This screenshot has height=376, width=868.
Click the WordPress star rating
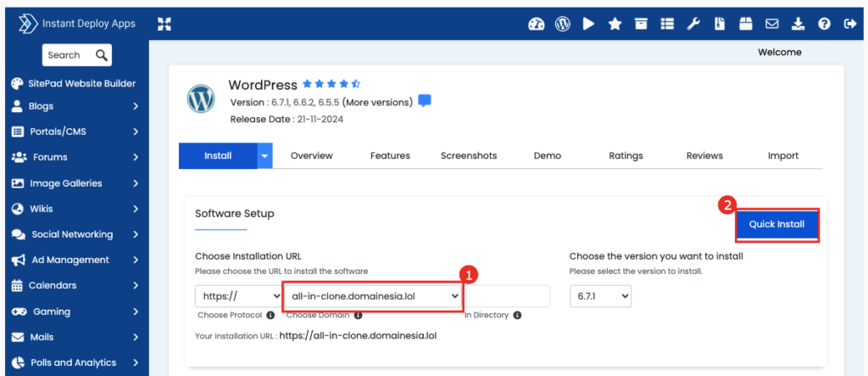click(x=331, y=84)
